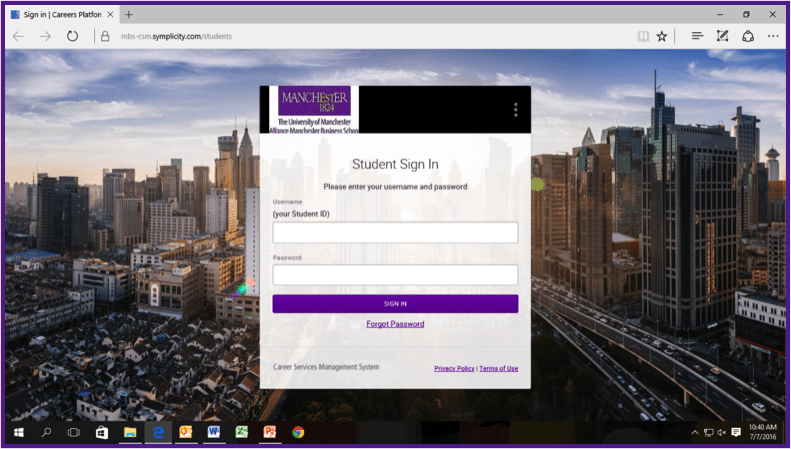Click the browser Refresh icon
This screenshot has width=791, height=449.
click(x=72, y=36)
